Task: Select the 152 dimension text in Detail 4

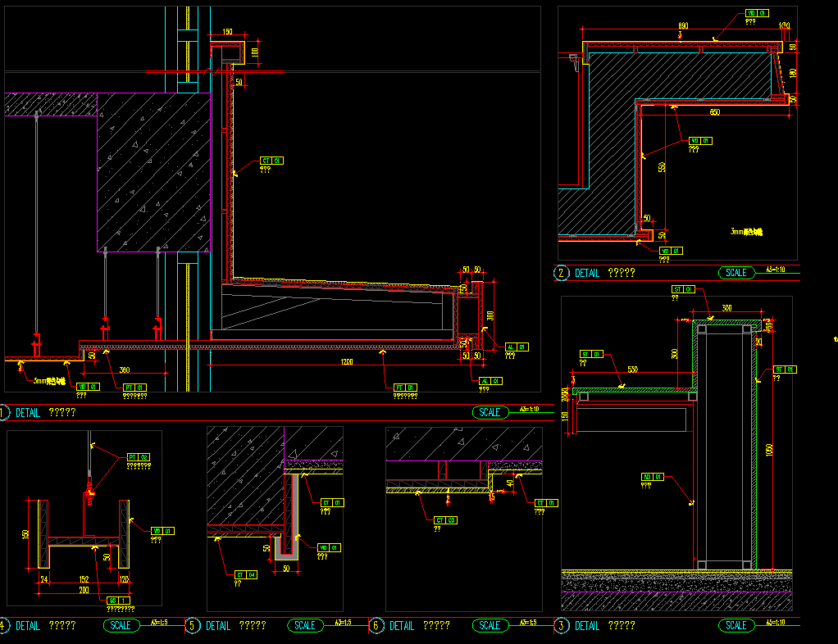Action: pyautogui.click(x=84, y=578)
